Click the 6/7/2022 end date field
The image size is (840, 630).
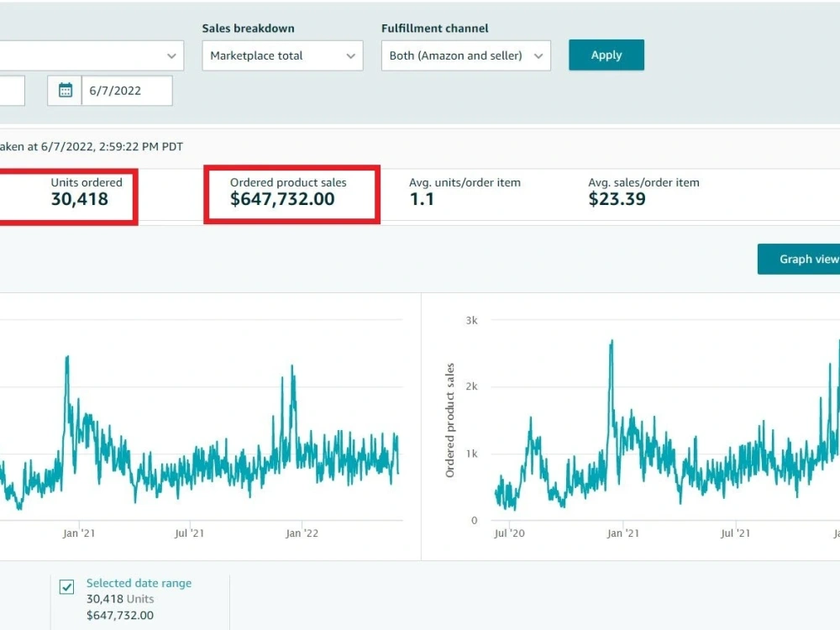tap(127, 91)
